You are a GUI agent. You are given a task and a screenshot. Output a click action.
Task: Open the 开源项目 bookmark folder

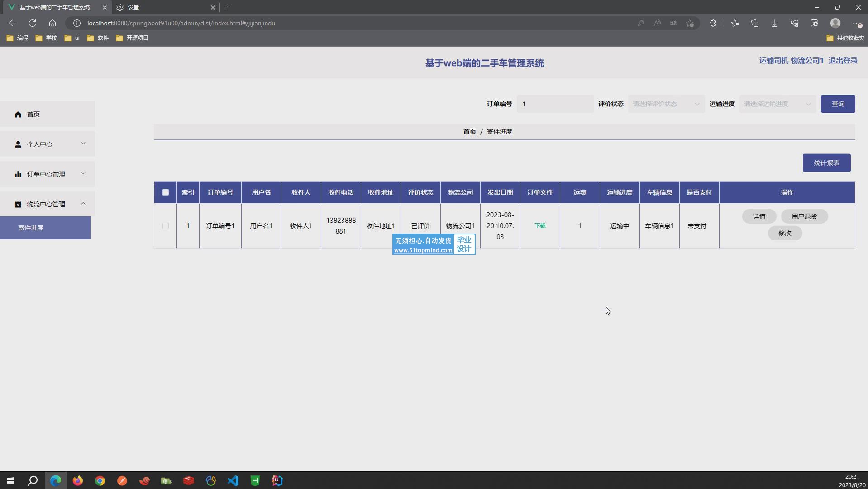(x=132, y=38)
